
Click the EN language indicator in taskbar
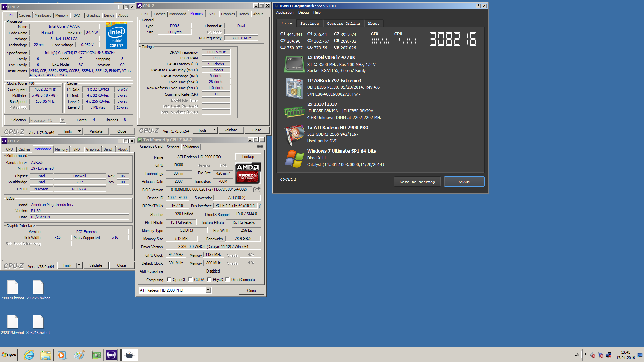(x=577, y=354)
